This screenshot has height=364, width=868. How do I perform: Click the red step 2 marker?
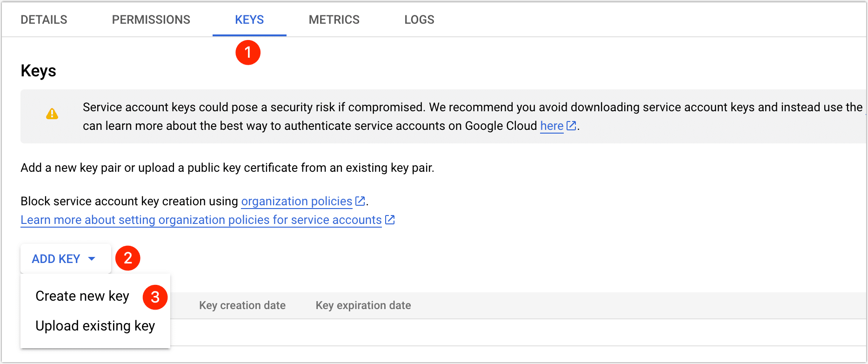click(x=128, y=258)
